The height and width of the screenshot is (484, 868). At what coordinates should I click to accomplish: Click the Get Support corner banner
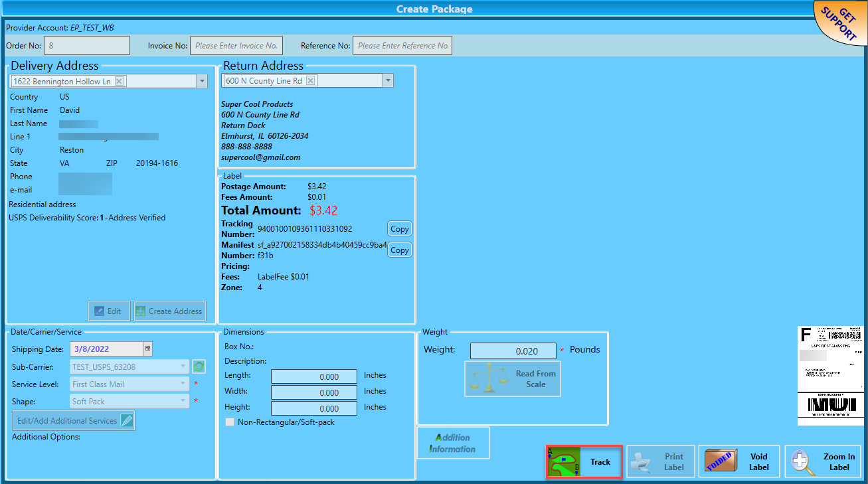(840, 23)
